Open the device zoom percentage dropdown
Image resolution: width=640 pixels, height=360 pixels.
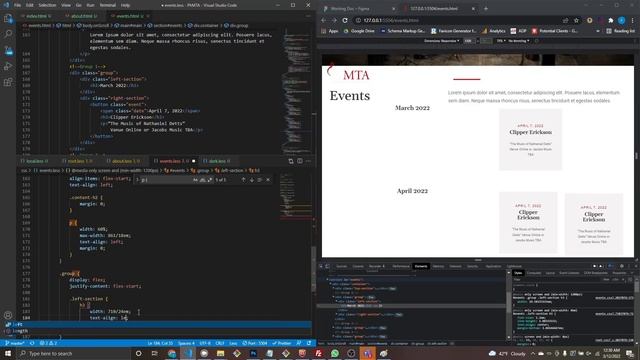click(500, 41)
